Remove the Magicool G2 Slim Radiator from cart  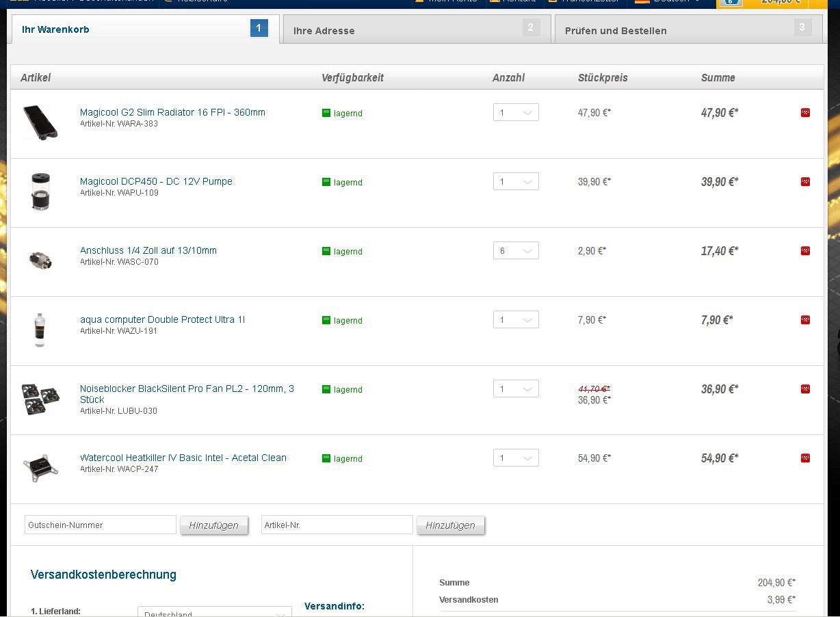pyautogui.click(x=805, y=113)
